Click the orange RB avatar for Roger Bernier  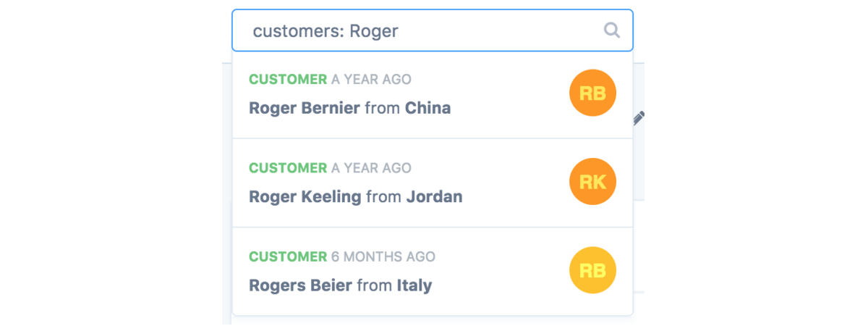592,93
